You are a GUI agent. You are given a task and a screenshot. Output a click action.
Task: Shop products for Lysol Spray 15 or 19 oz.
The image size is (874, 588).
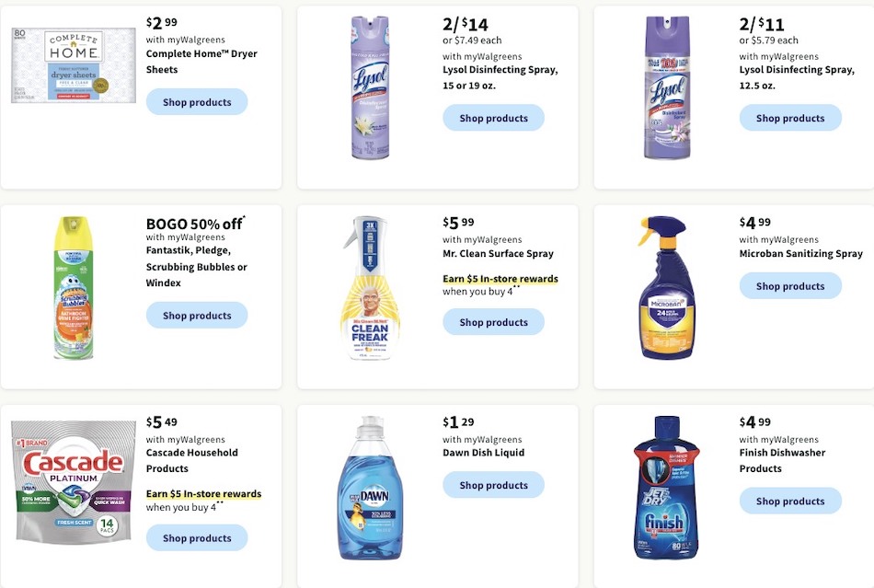pos(493,118)
